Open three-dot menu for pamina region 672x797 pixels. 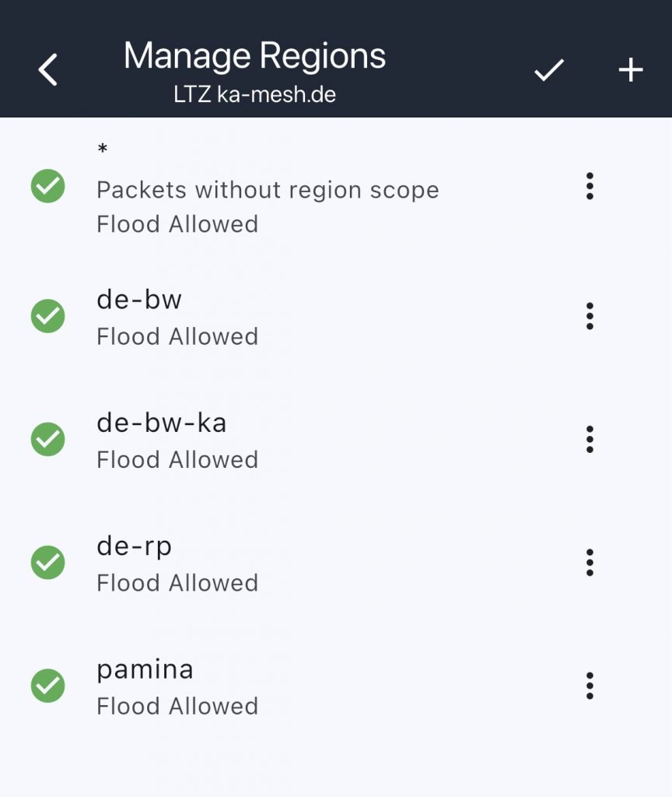point(590,686)
